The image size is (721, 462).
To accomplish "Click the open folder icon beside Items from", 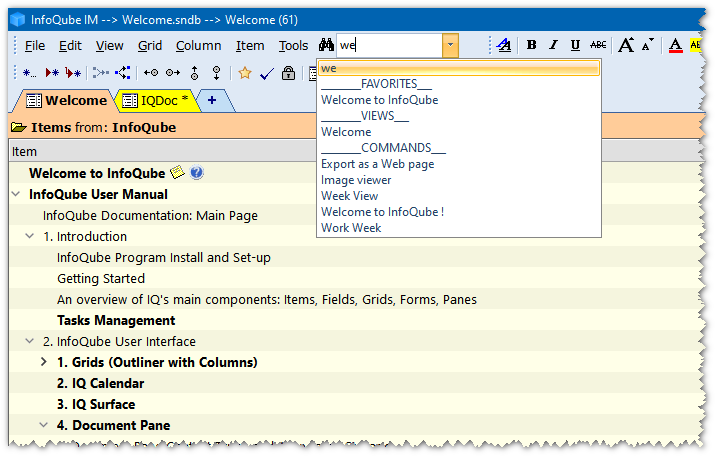I will coord(18,127).
